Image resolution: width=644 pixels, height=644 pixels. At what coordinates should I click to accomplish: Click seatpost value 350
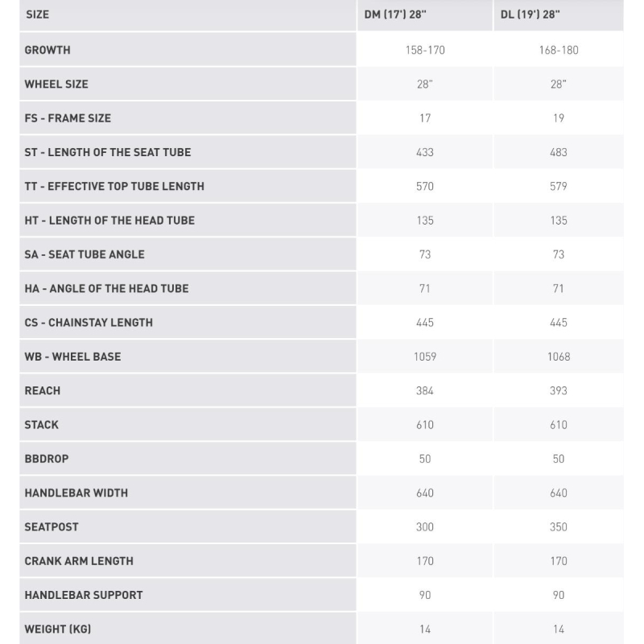coord(559,527)
